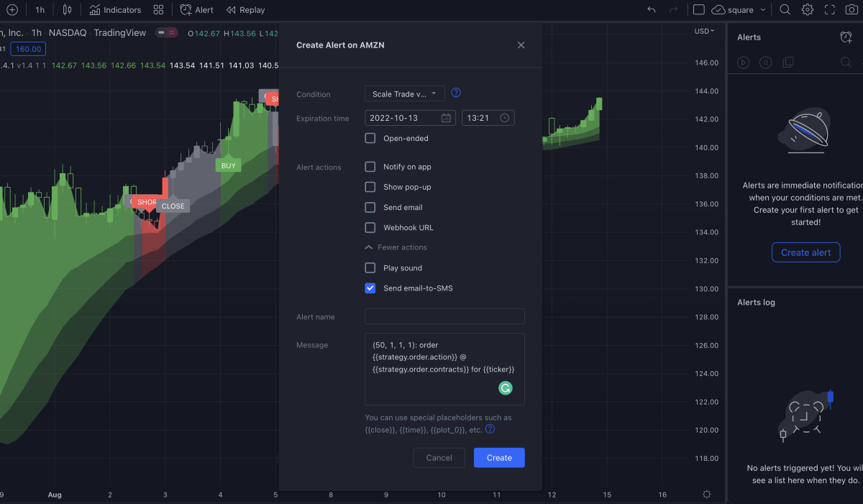The height and width of the screenshot is (504, 863).
Task: Click the BUY signal label on chart
Action: (228, 165)
